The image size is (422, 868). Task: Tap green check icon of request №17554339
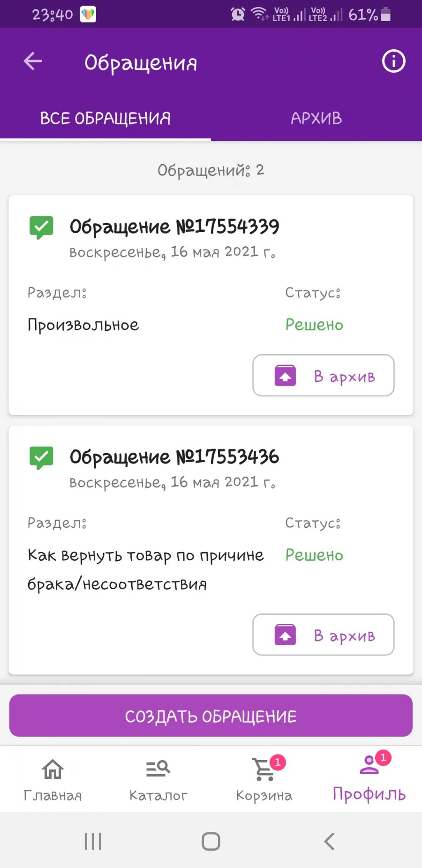point(41,228)
